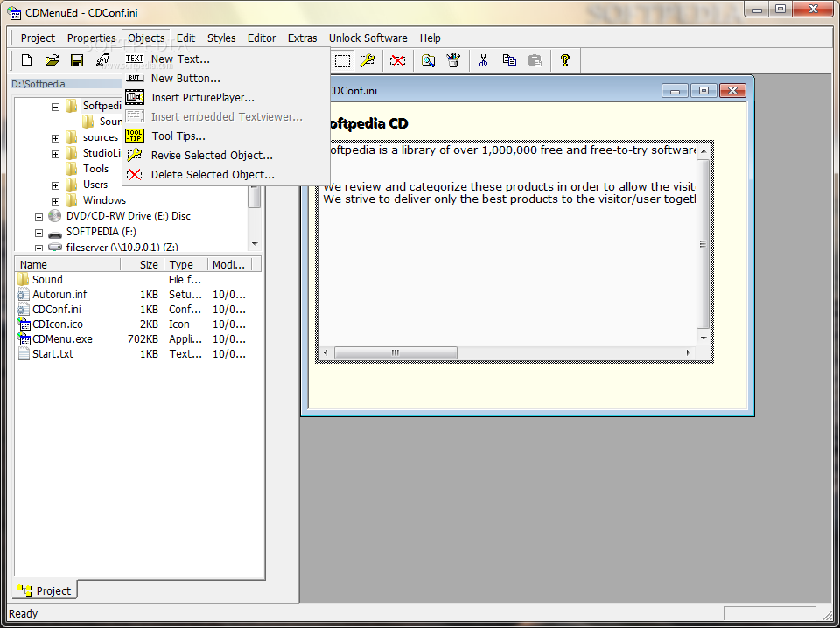Click the scissors Cut toolbar icon
Image resolution: width=840 pixels, height=628 pixels.
tap(483, 60)
